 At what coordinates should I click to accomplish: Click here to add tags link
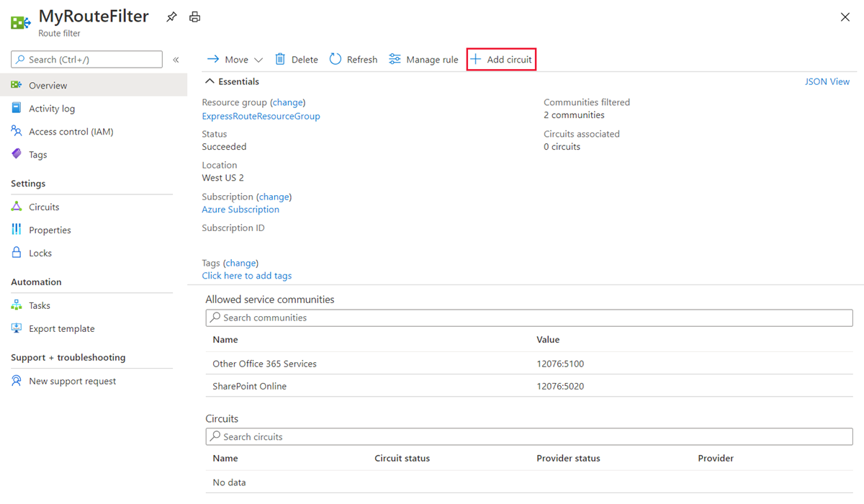click(246, 276)
